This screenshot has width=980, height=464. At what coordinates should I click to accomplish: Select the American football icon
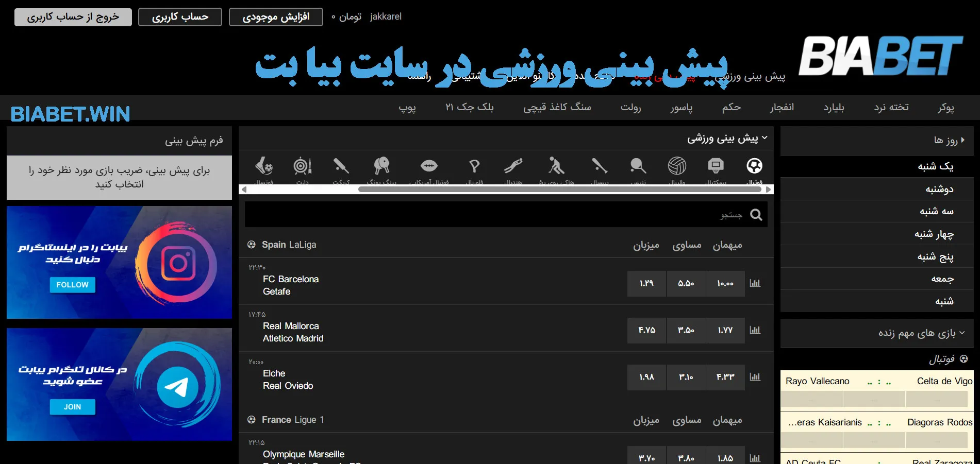click(x=428, y=166)
